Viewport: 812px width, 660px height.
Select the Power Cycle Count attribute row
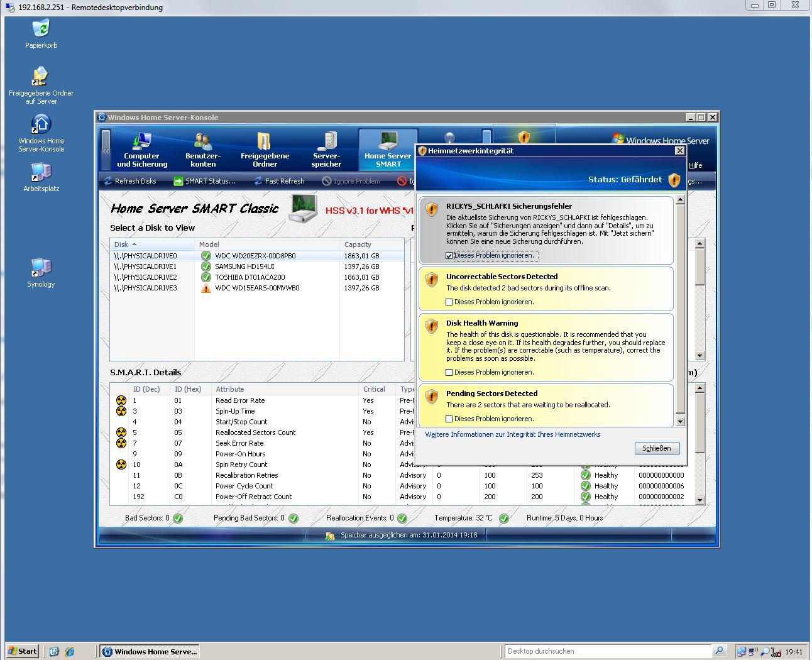[402, 486]
